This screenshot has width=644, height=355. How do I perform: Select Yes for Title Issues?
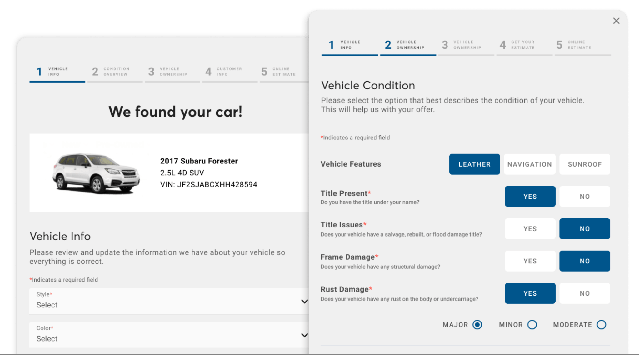[530, 229]
